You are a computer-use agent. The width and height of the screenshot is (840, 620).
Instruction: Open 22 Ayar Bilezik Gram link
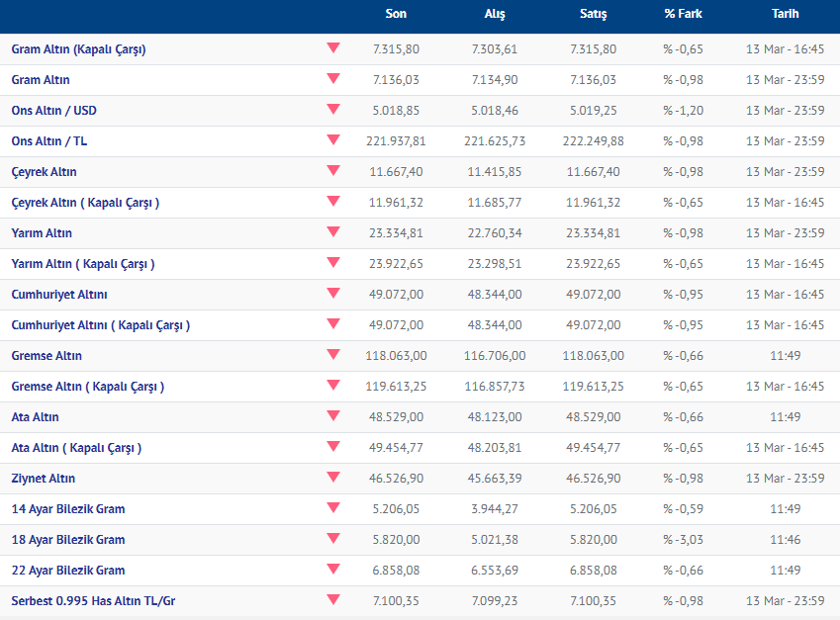pyautogui.click(x=68, y=571)
